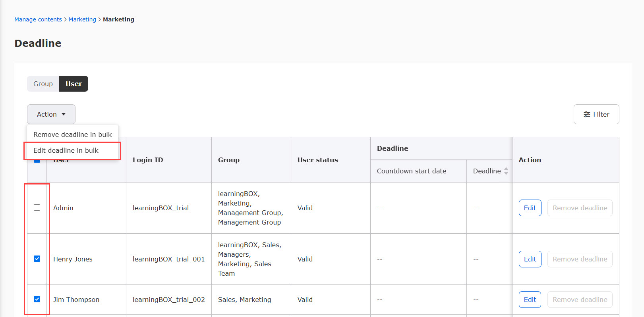Choose Edit deadline in bulk
This screenshot has width=644, height=317.
(x=66, y=150)
